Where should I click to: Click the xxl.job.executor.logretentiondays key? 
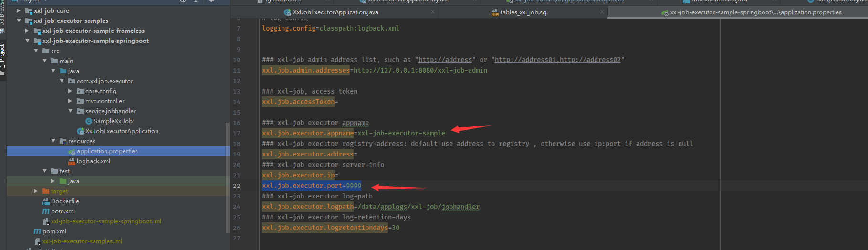pyautogui.click(x=325, y=228)
